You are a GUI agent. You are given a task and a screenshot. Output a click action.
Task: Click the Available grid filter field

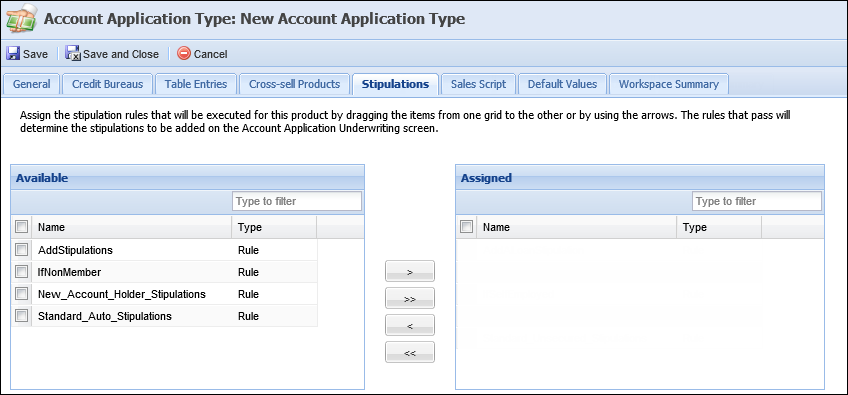[297, 201]
